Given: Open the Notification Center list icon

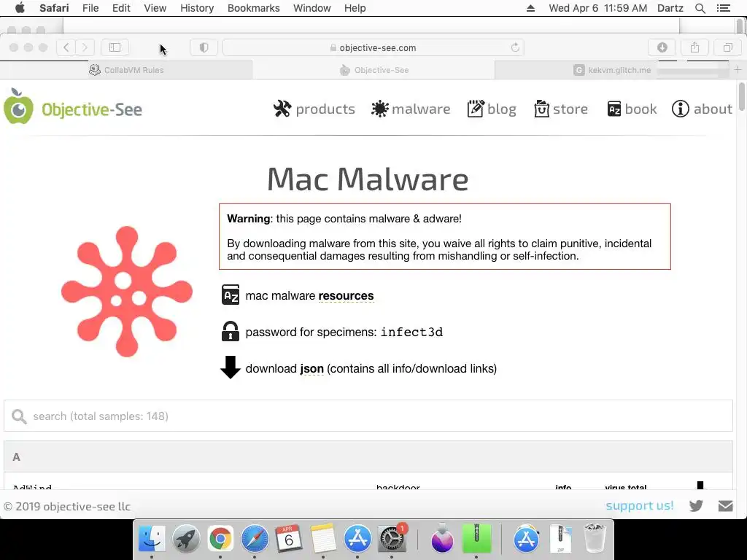Looking at the screenshot, I should [723, 8].
